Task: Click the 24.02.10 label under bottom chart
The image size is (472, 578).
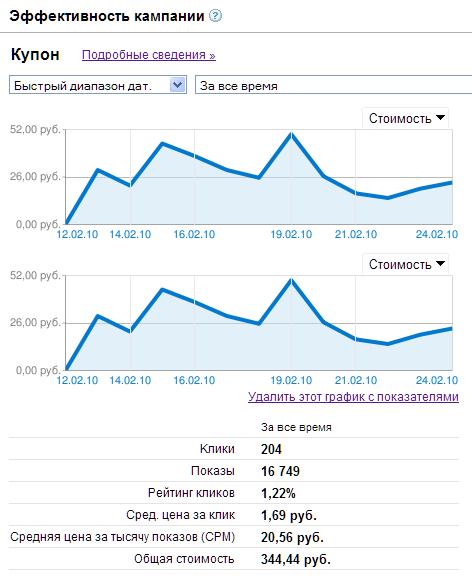Action: (437, 380)
